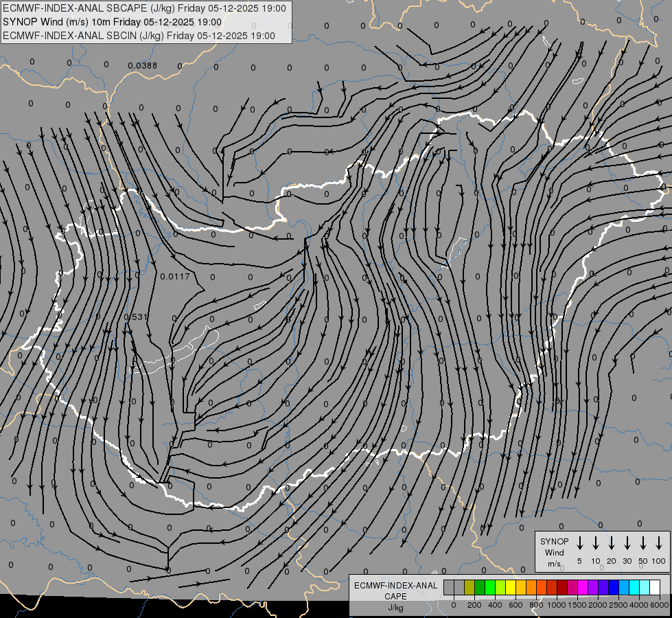Click the wind arrow above the 10 label
The height and width of the screenshot is (618, 672).
tap(596, 543)
